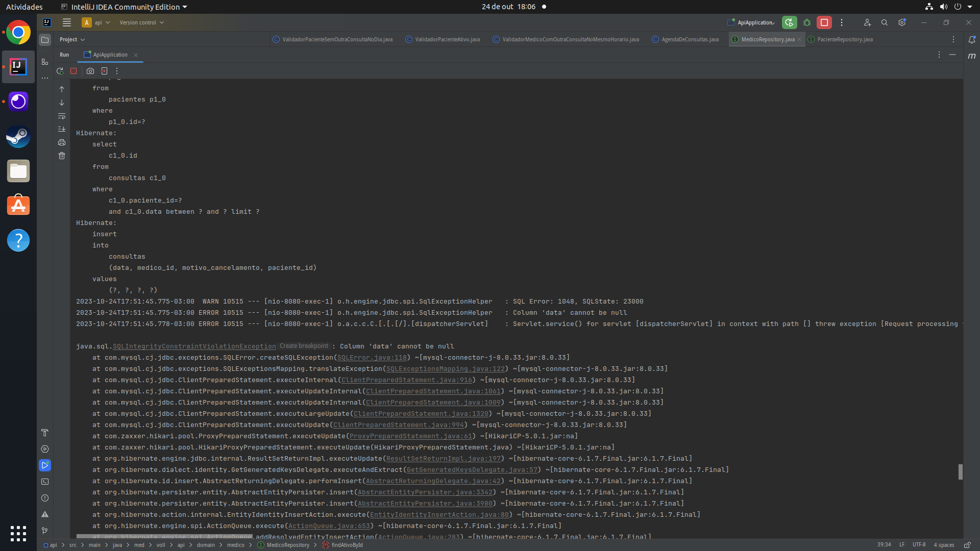This screenshot has height=551, width=980.
Task: Open Search Everywhere magnifier
Action: 885,22
